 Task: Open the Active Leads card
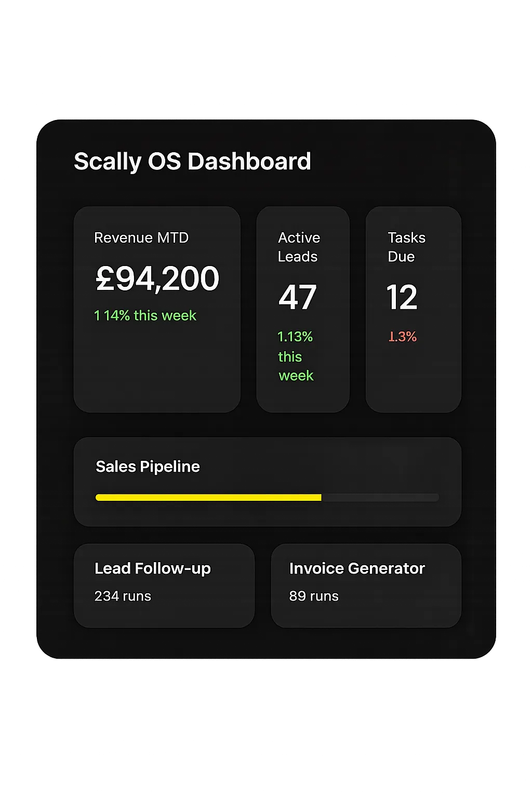[303, 309]
